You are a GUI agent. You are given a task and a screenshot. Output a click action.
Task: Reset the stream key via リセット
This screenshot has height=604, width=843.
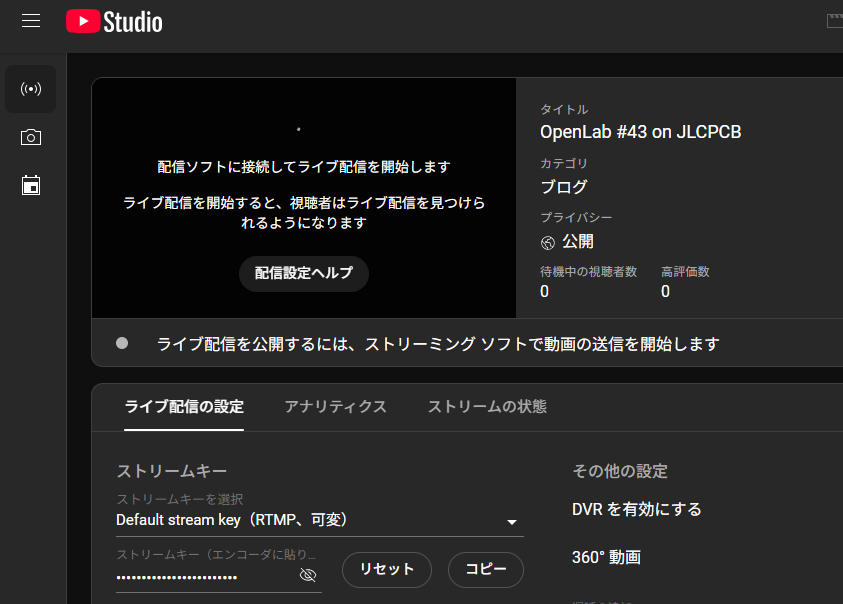point(386,569)
